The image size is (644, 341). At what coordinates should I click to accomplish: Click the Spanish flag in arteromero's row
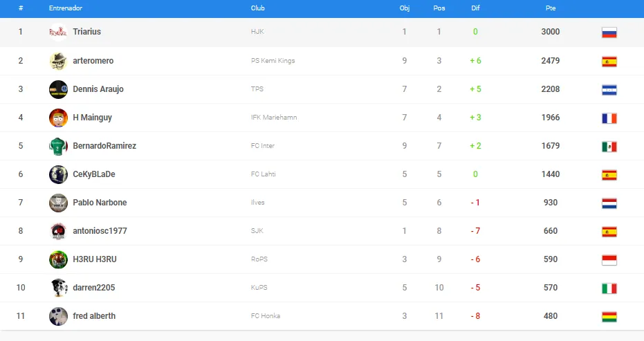coord(609,62)
